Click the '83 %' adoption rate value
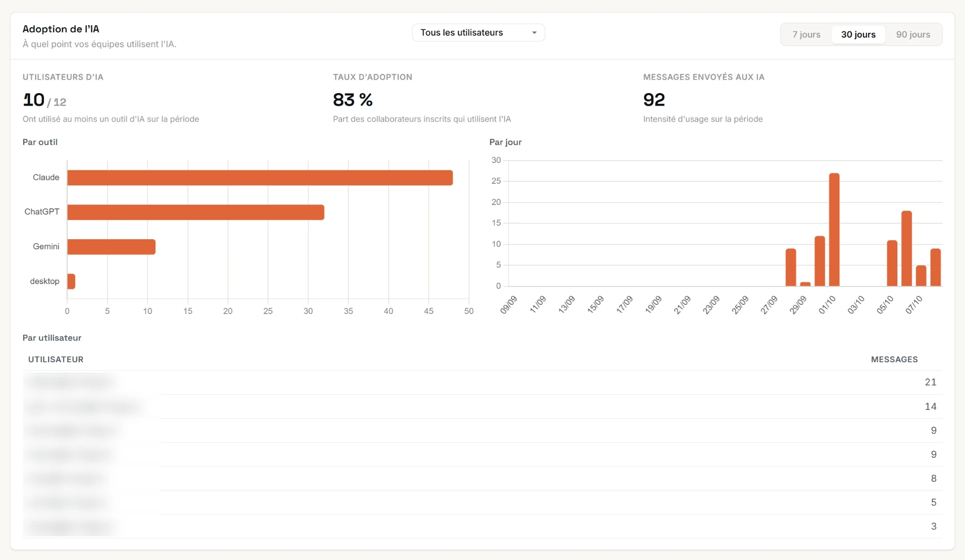965x560 pixels. point(353,100)
